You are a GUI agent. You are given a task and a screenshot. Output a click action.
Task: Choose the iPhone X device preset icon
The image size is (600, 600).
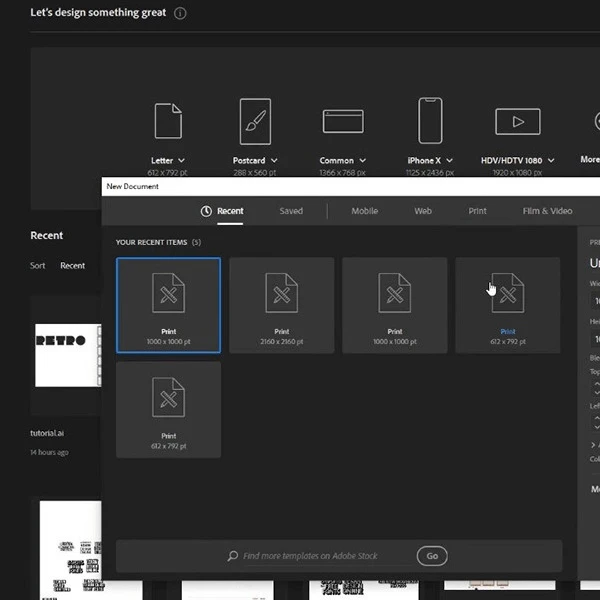(430, 121)
